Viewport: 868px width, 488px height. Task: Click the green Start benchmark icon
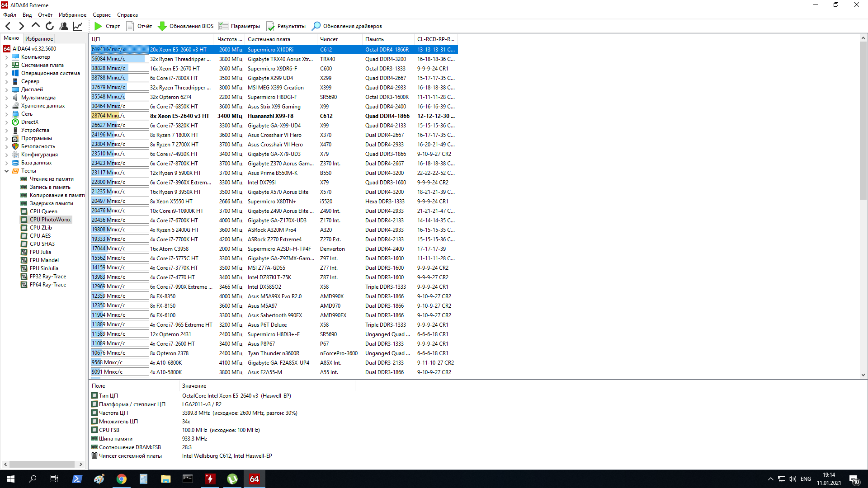(x=98, y=26)
